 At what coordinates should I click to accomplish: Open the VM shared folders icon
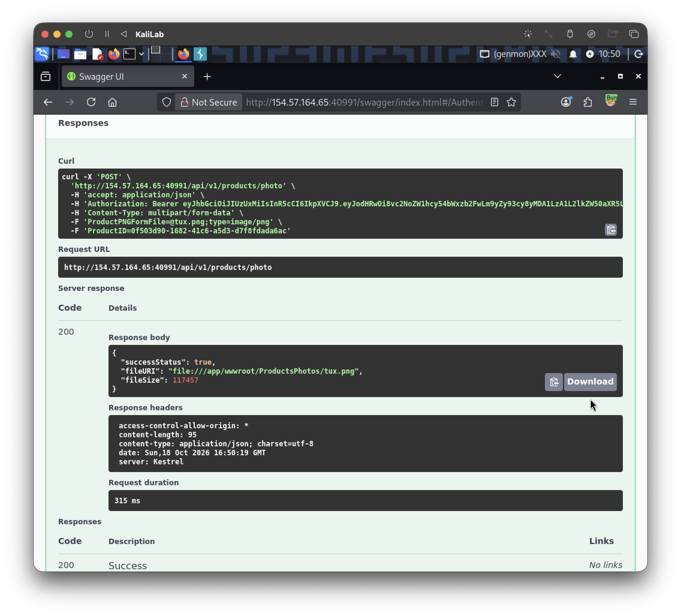pyautogui.click(x=612, y=34)
